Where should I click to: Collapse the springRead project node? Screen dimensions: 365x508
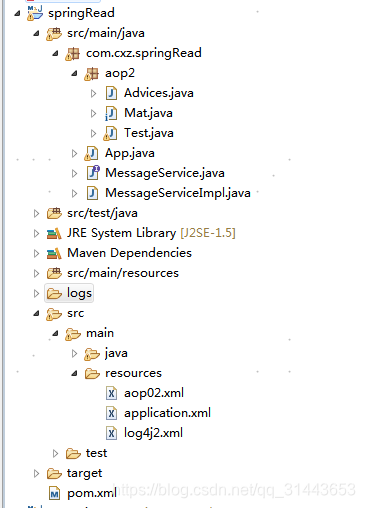click(x=17, y=14)
